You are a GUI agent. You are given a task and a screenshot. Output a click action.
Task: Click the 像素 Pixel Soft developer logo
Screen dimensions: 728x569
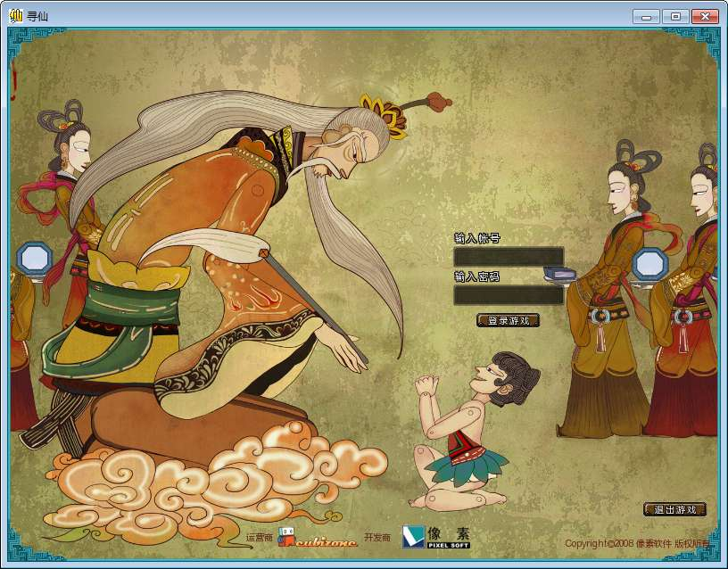tap(436, 537)
